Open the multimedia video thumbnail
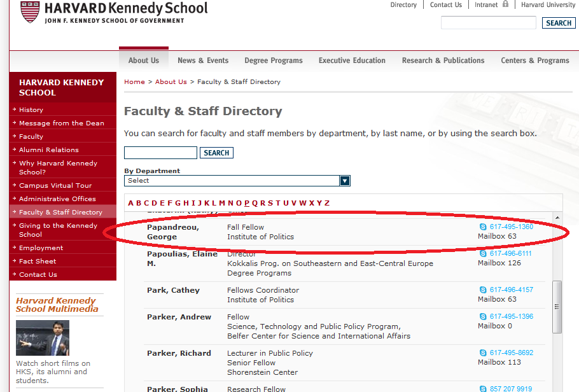Screen dimensions: 579x392 pos(43,338)
